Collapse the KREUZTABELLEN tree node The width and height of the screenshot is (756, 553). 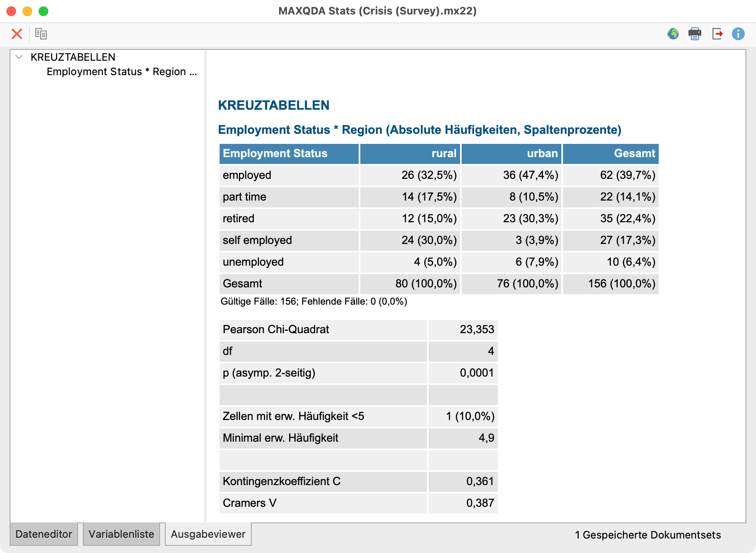click(x=19, y=57)
